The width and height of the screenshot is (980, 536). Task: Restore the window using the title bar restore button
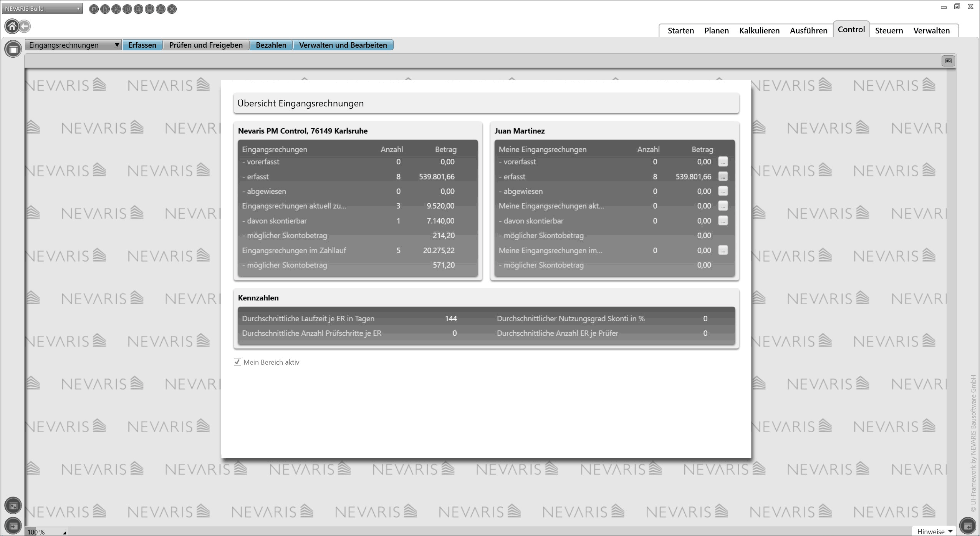[957, 7]
